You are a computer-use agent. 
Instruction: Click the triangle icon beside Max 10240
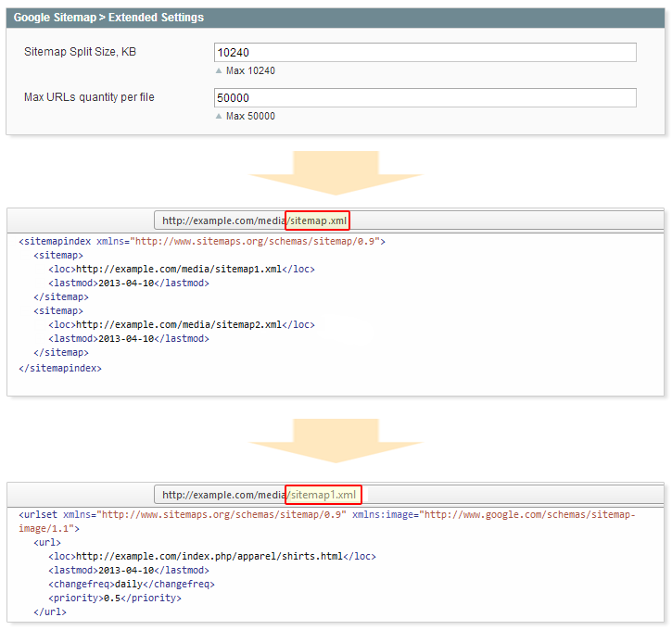[x=219, y=70]
